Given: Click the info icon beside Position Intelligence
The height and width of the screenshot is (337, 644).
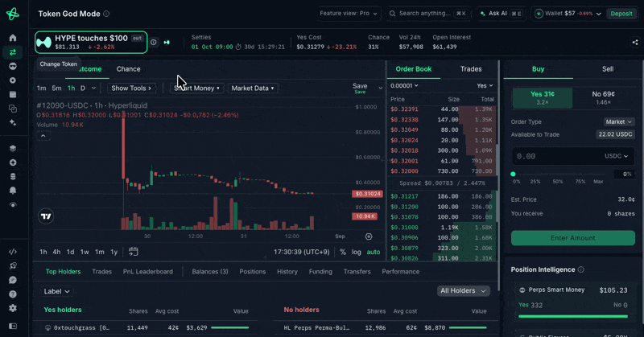Looking at the screenshot, I should point(580,269).
